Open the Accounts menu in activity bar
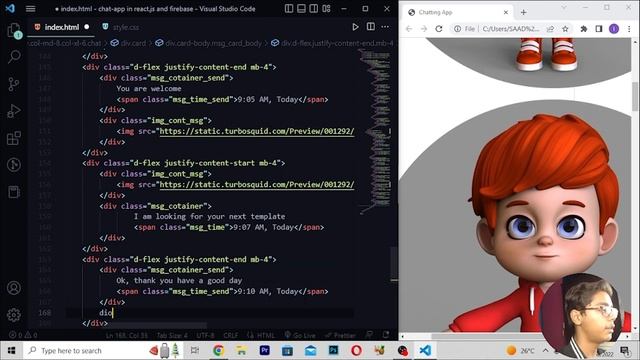 [x=14, y=288]
